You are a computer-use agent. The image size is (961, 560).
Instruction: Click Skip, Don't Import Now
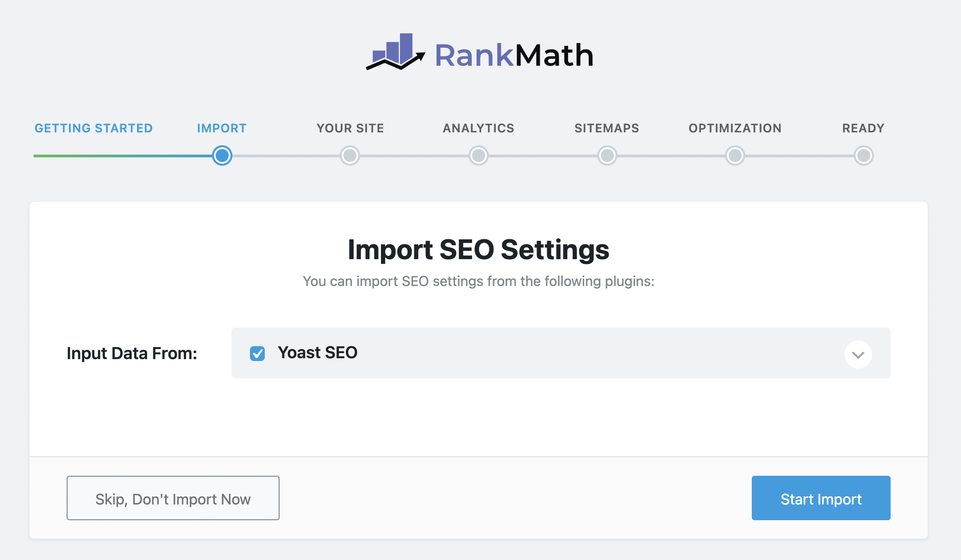click(x=173, y=498)
